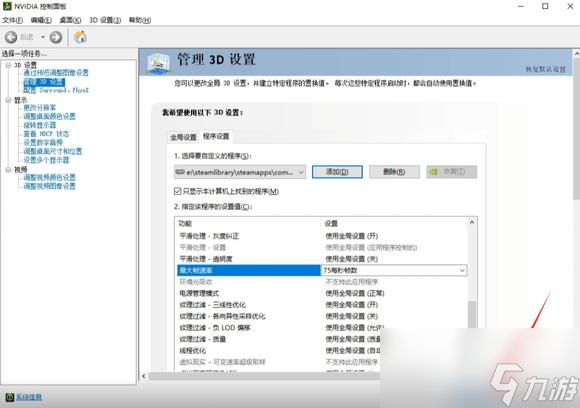Click the Home icon in toolbar
Image resolution: width=580 pixels, height=408 pixels.
(x=80, y=37)
